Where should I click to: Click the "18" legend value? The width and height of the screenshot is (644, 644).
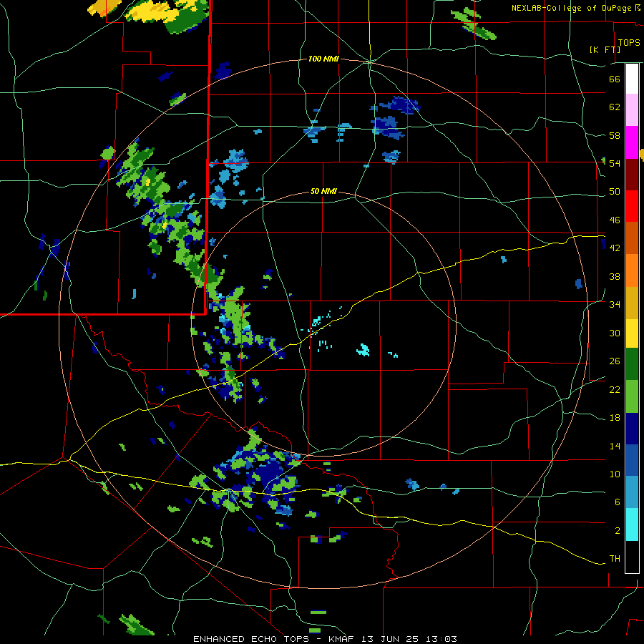(615, 418)
